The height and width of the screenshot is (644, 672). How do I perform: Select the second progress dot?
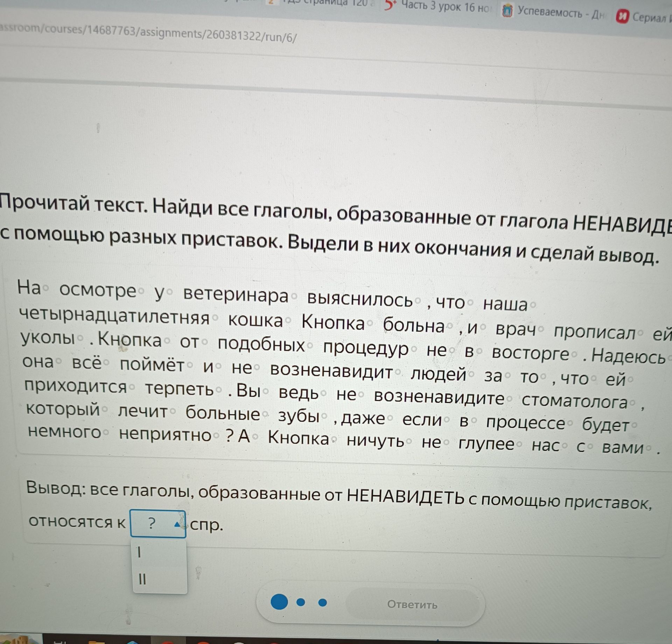coord(301,602)
